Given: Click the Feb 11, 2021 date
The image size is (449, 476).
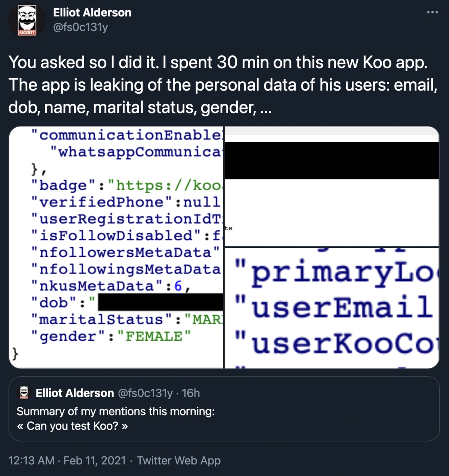Looking at the screenshot, I should [95, 460].
